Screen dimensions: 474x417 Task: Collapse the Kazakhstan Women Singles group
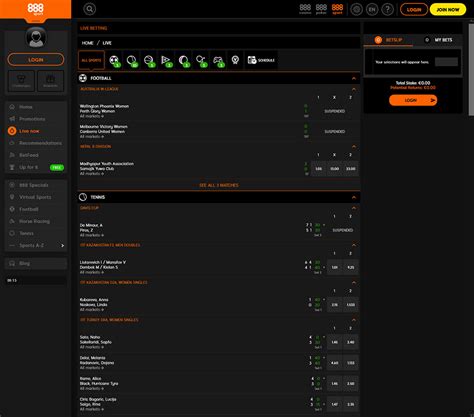(354, 283)
